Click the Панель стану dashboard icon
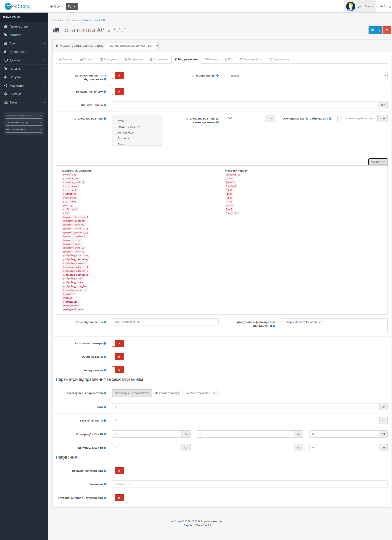Image resolution: width=392 pixels, height=540 pixels. click(6, 26)
